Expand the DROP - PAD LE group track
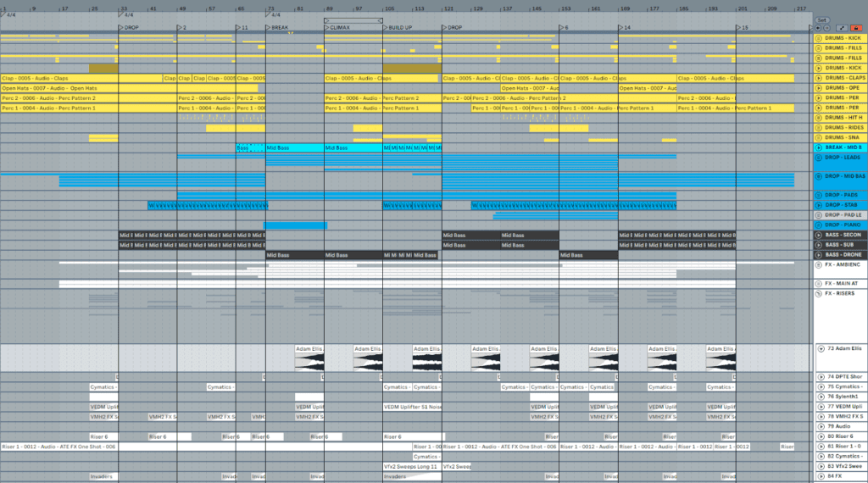 coord(819,215)
